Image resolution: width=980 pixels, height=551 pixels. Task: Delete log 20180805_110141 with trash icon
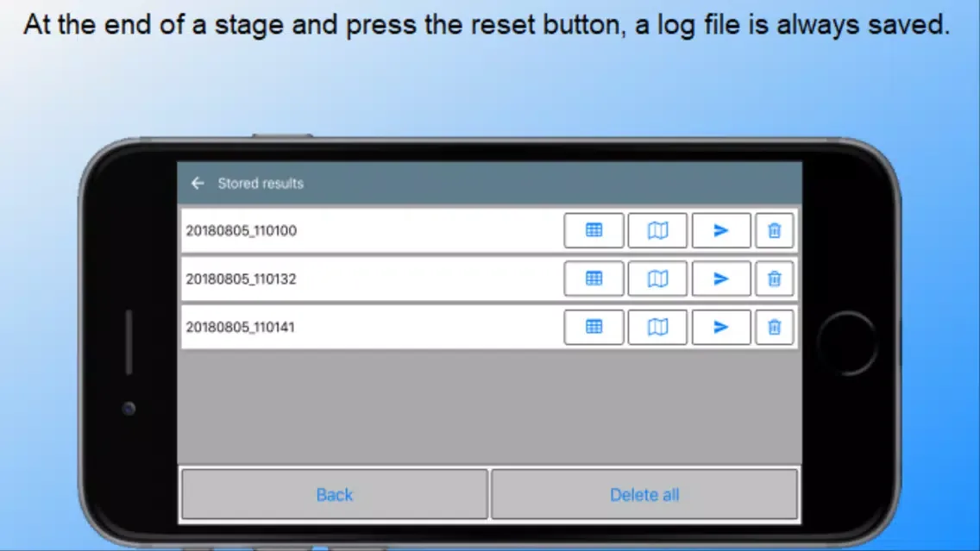(775, 327)
